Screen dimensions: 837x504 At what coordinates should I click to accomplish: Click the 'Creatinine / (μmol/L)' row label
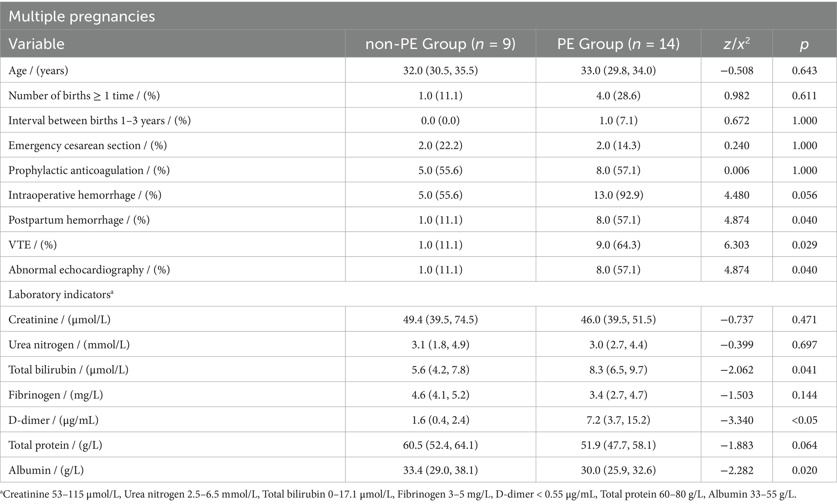tap(59, 320)
